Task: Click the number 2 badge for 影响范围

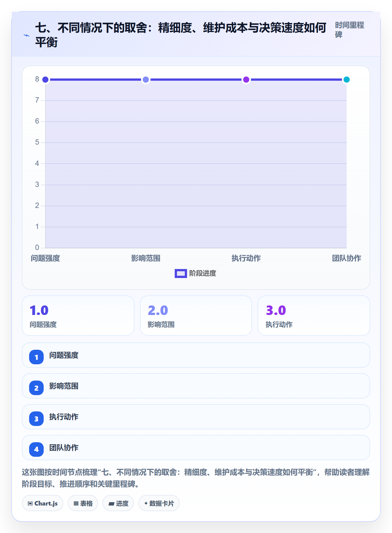Action: pos(36,388)
